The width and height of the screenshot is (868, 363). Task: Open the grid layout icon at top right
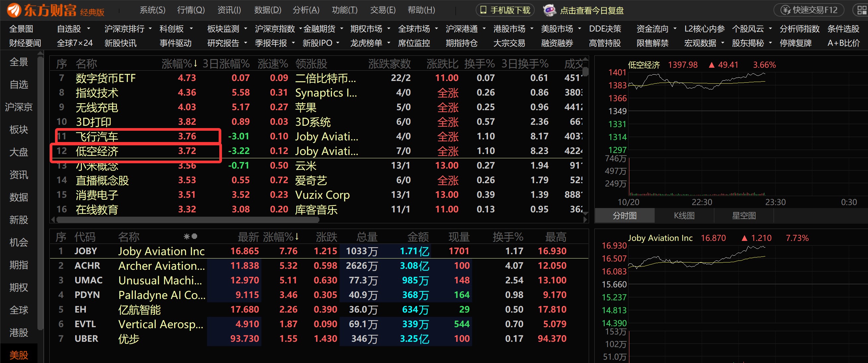[x=861, y=10]
